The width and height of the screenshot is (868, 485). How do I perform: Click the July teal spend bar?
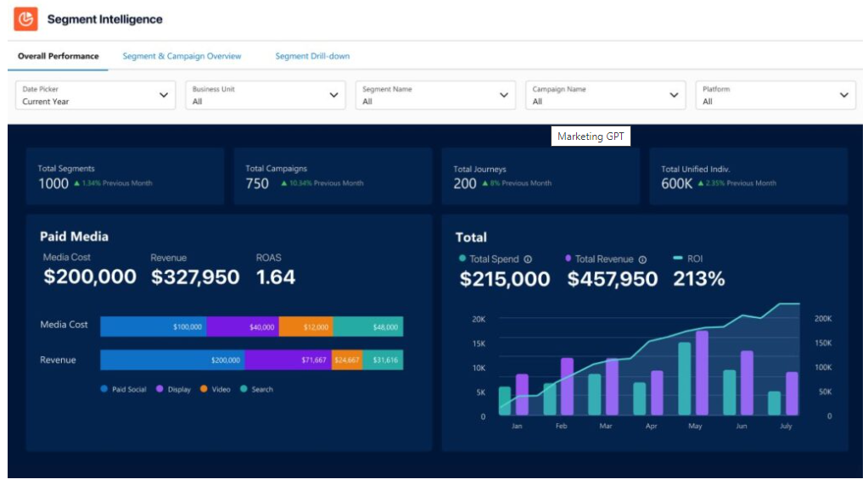[775, 403]
